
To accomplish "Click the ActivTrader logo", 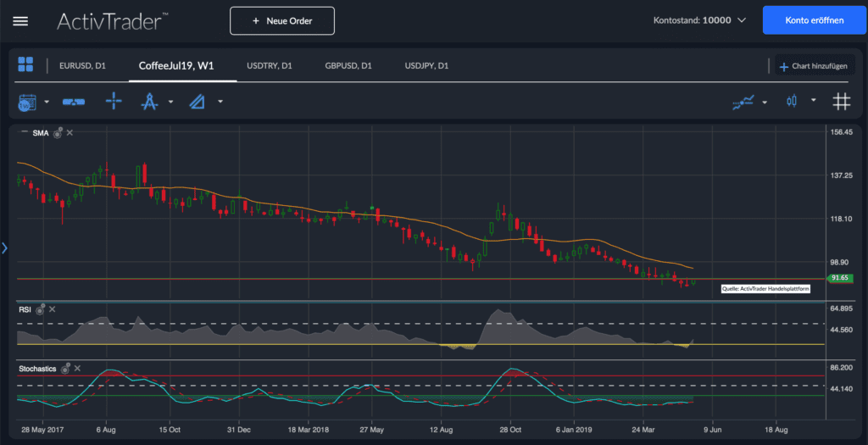I will pyautogui.click(x=113, y=21).
